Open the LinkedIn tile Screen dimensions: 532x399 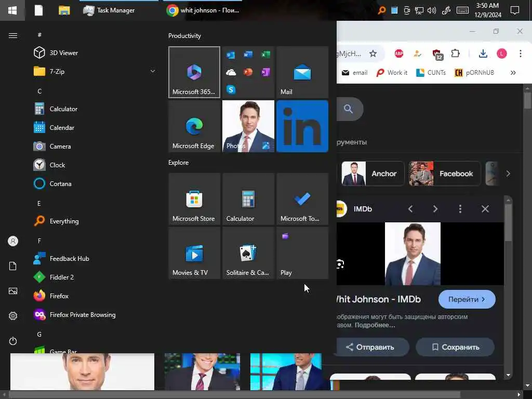[302, 126]
